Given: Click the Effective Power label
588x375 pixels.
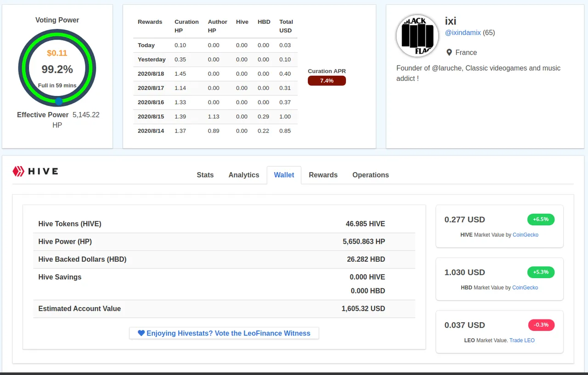Looking at the screenshot, I should coord(43,115).
